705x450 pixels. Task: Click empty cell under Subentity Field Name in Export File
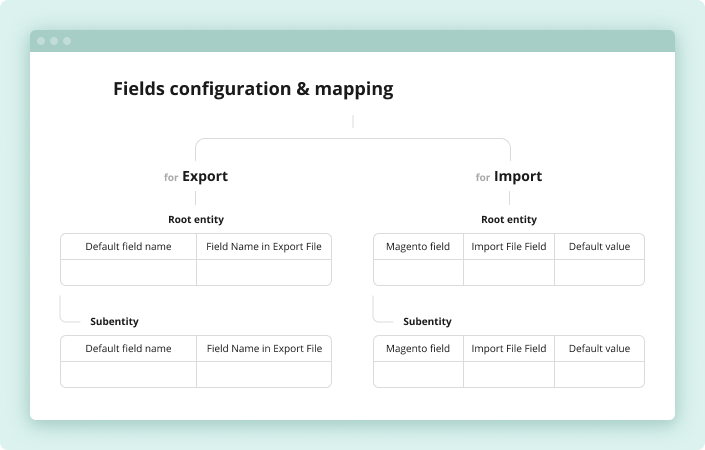click(x=264, y=374)
